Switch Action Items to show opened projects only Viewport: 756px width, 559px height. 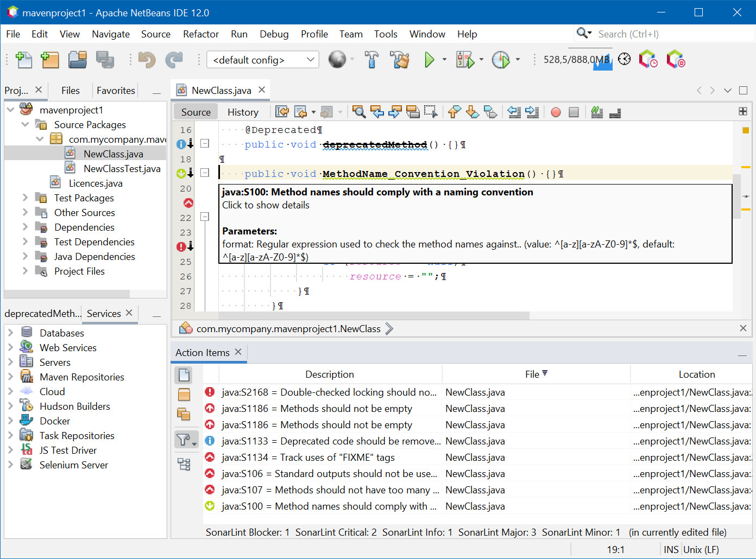click(185, 414)
